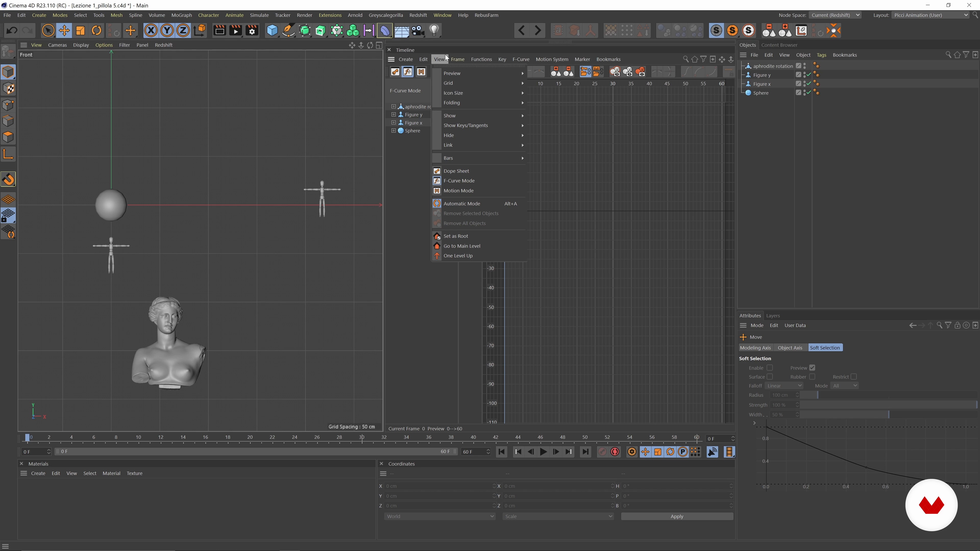The image size is (980, 551).
Task: Toggle Snap magnet icon
Action: coord(8,180)
